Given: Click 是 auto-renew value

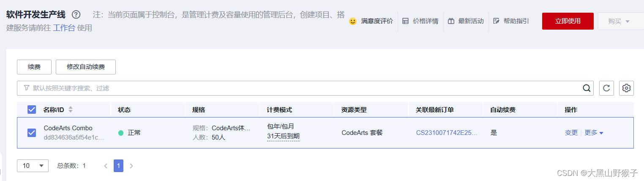Looking at the screenshot, I should [x=494, y=133].
